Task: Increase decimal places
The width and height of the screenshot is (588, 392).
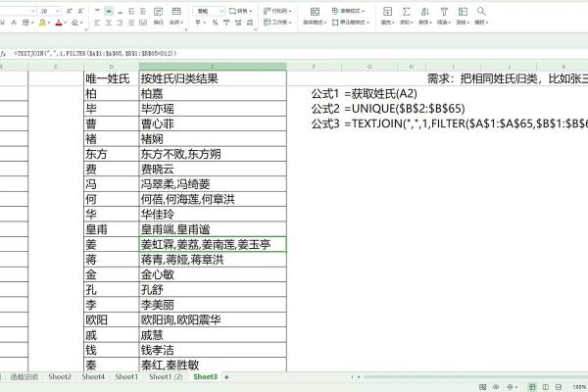Action: pos(238,23)
